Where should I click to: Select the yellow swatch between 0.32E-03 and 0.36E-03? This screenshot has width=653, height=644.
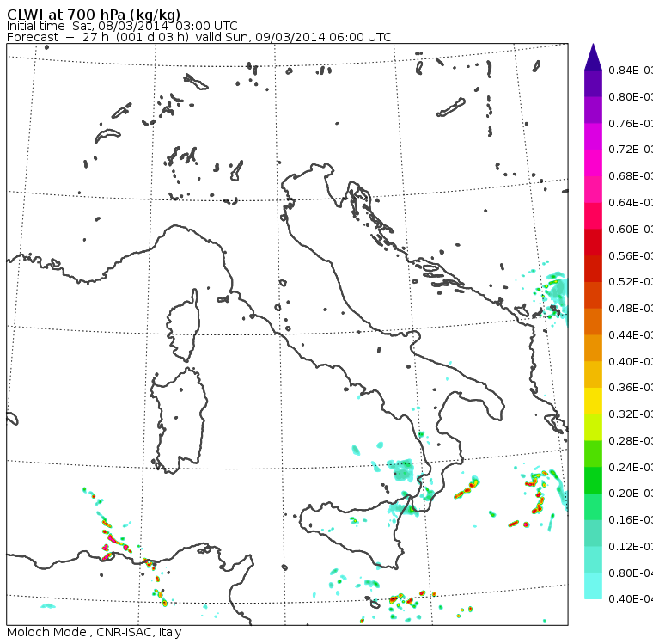click(x=593, y=401)
